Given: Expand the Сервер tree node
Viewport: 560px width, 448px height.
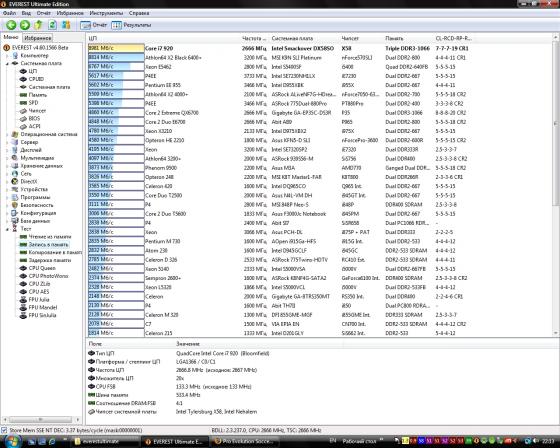Looking at the screenshot, I should point(7,142).
